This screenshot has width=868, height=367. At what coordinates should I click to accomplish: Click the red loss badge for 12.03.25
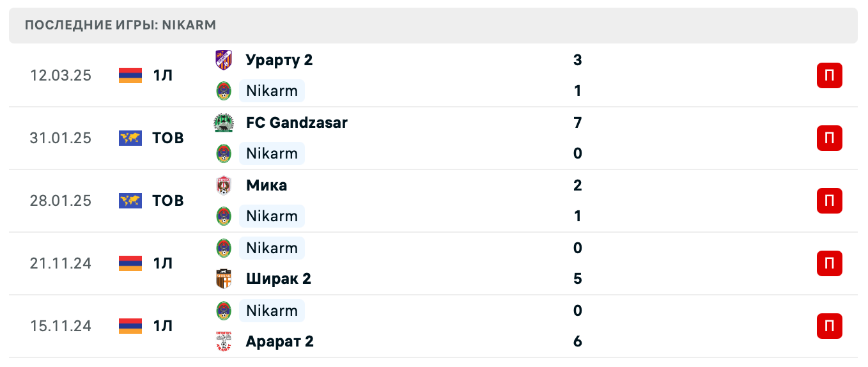tap(829, 75)
